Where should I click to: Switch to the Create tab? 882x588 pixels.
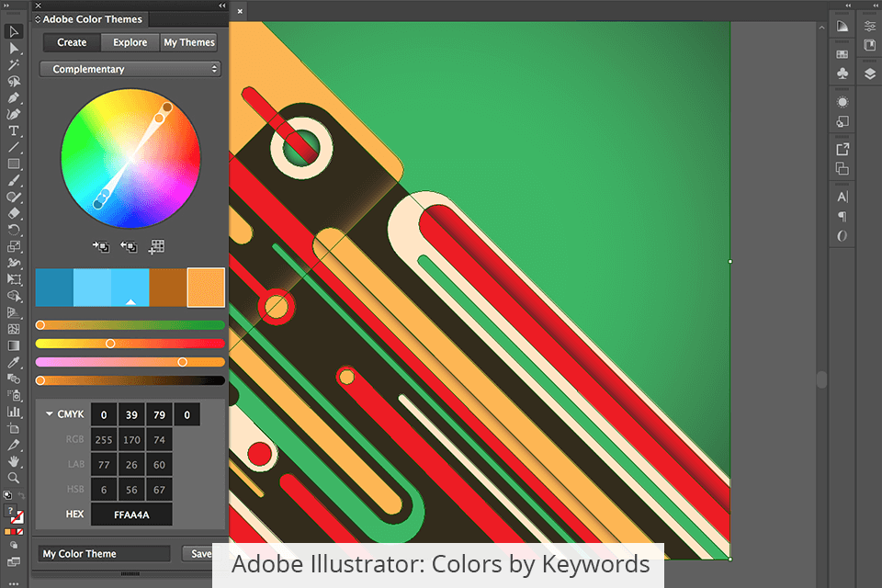(x=72, y=42)
